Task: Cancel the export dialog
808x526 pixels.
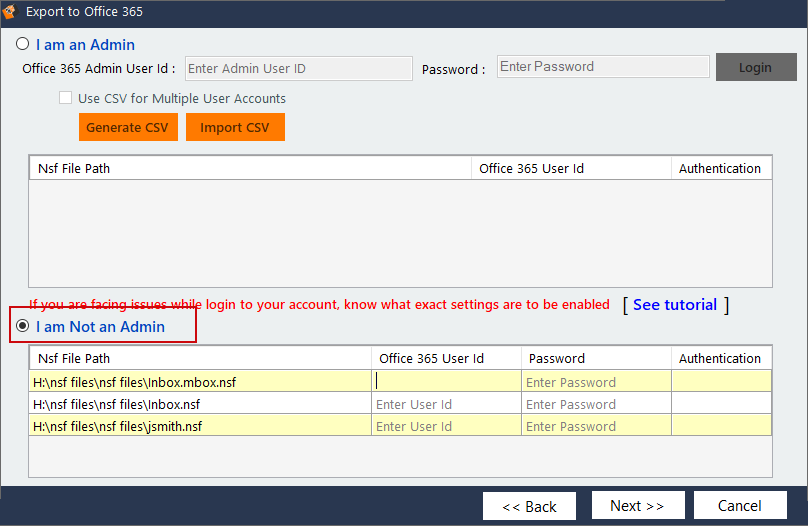Action: pos(740,505)
